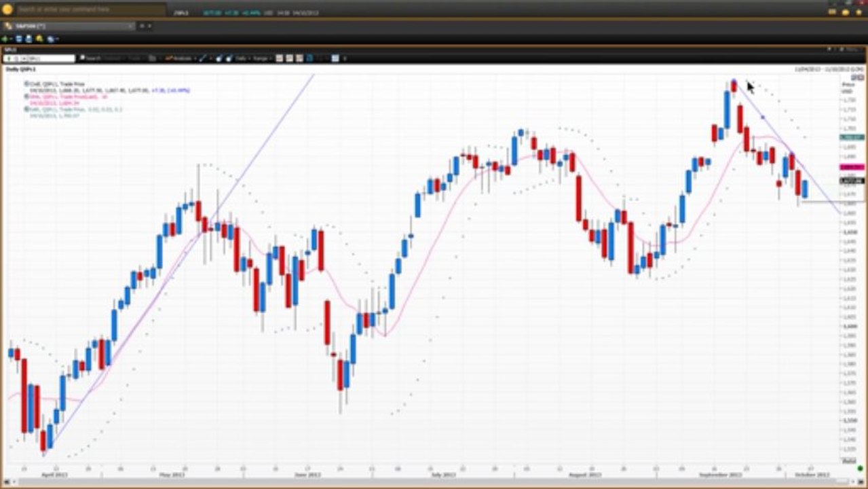
Task: Click the pink SMA value tag on price axis
Action: tap(852, 166)
